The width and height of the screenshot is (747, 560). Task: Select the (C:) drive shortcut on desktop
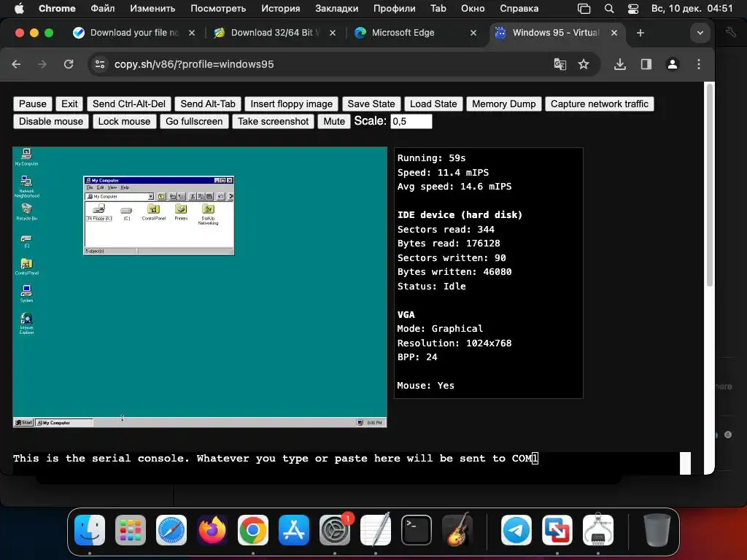(x=27, y=241)
